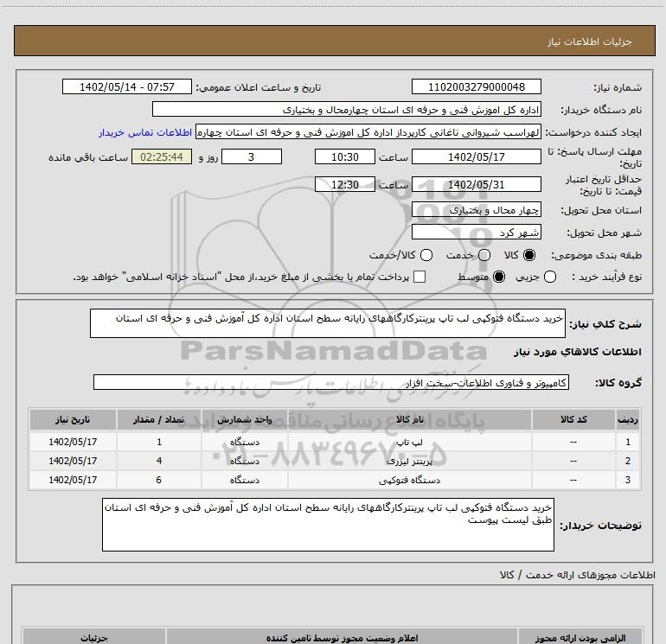Click the price validity date 1402/05/31 field
Screen dimensions: 666x644
[x=476, y=184]
